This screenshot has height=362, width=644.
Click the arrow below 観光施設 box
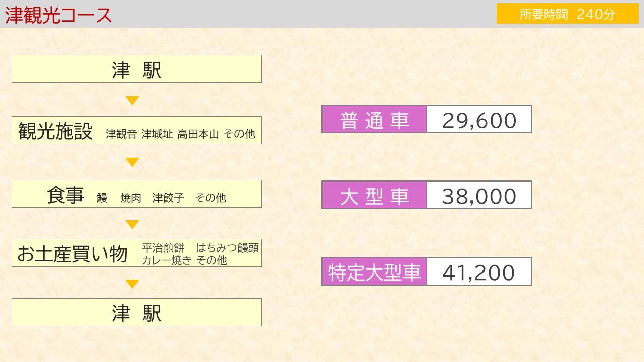point(132,162)
